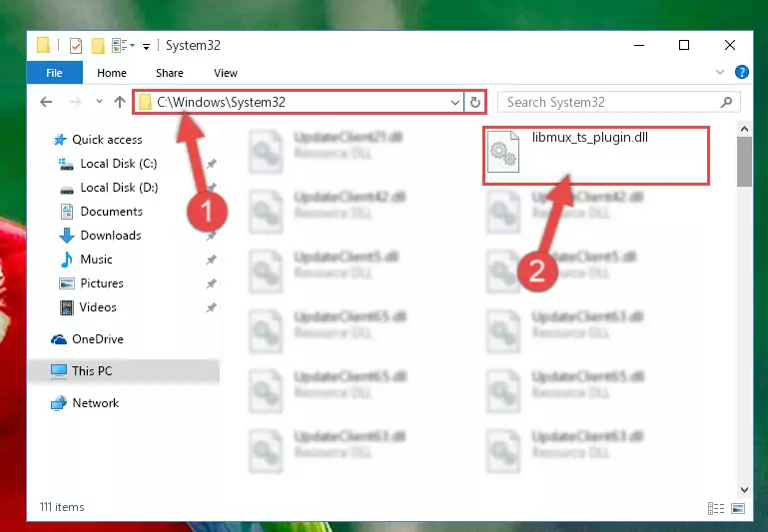Click pin icon next to Music

pyautogui.click(x=211, y=260)
